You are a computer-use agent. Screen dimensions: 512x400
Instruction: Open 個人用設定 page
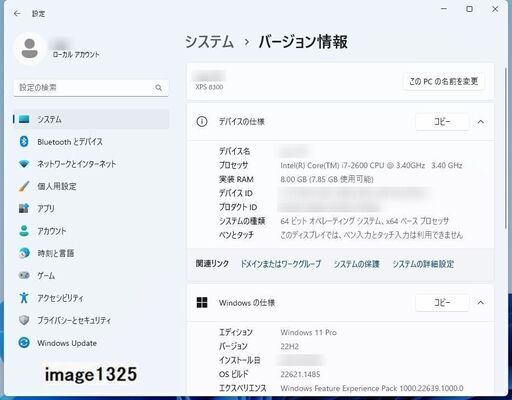91,186
